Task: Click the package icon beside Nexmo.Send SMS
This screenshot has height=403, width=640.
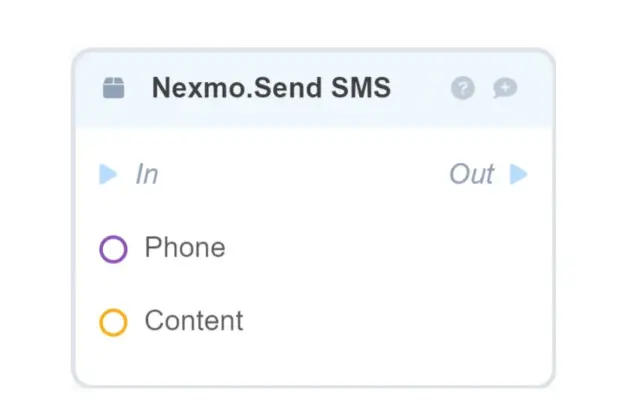Action: click(x=114, y=89)
